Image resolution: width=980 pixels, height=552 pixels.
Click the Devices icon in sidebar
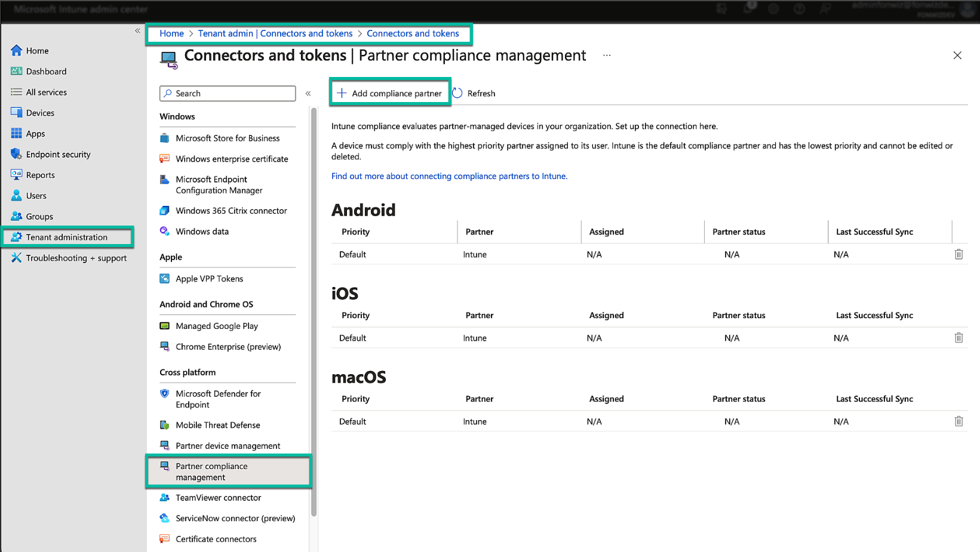pyautogui.click(x=16, y=113)
